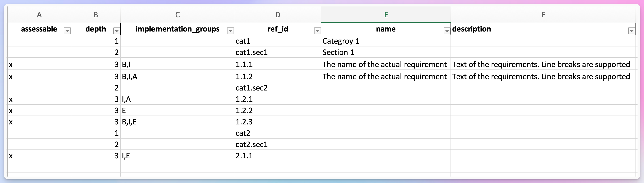The image size is (644, 183).
Task: Click the name column filter arrow
Action: coord(447,31)
